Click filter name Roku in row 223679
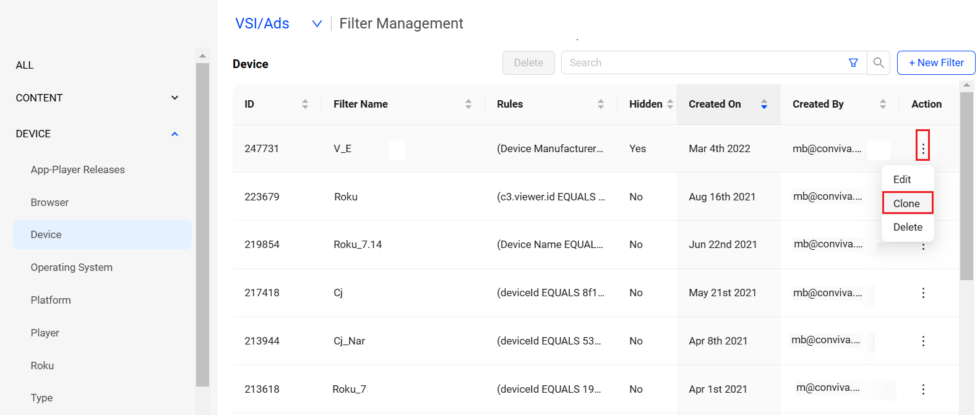The height and width of the screenshot is (415, 980). click(346, 197)
